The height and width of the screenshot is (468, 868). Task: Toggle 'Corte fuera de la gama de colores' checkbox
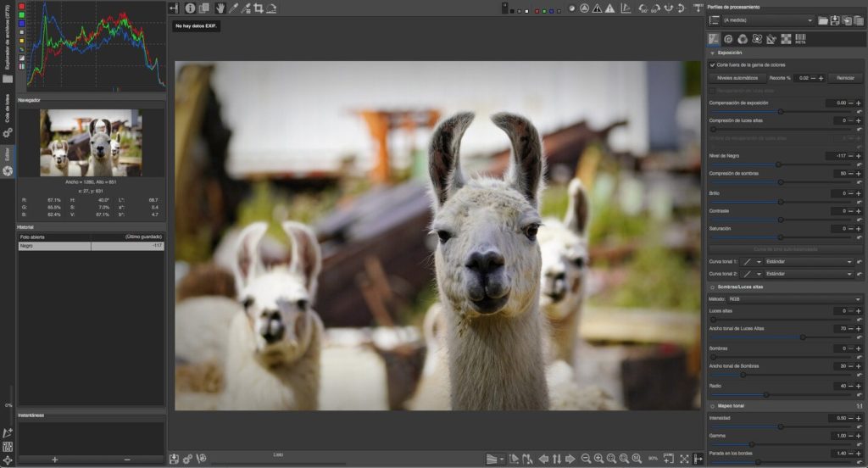pyautogui.click(x=713, y=64)
